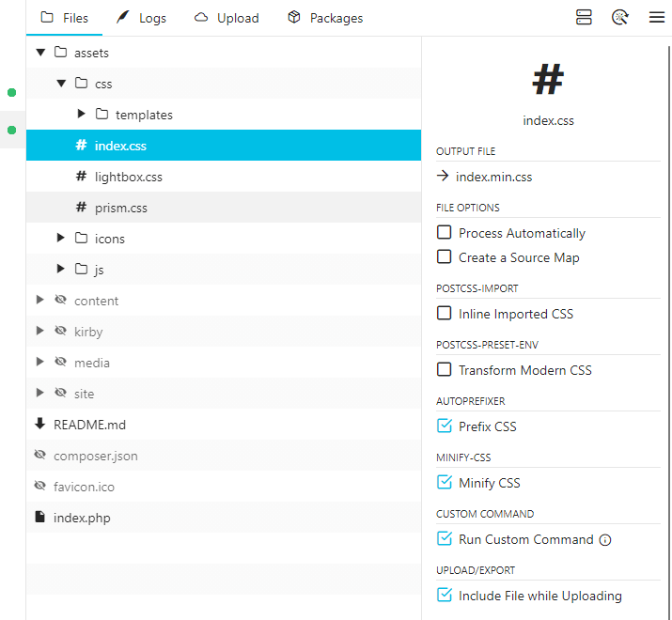Select the prism.css file
The width and height of the screenshot is (672, 620).
(x=224, y=207)
